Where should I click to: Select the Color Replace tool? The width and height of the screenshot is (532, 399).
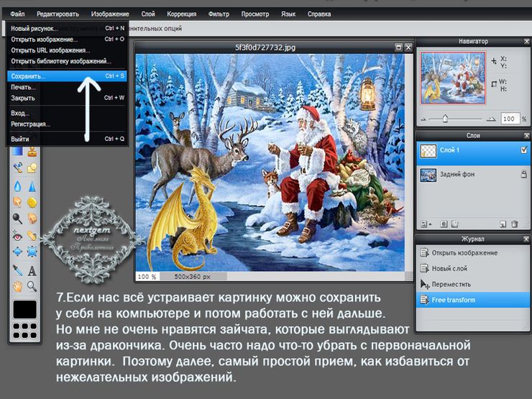pyautogui.click(x=18, y=168)
